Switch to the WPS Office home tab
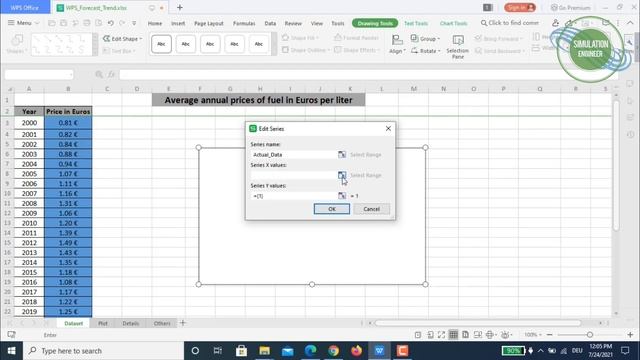 24,7
